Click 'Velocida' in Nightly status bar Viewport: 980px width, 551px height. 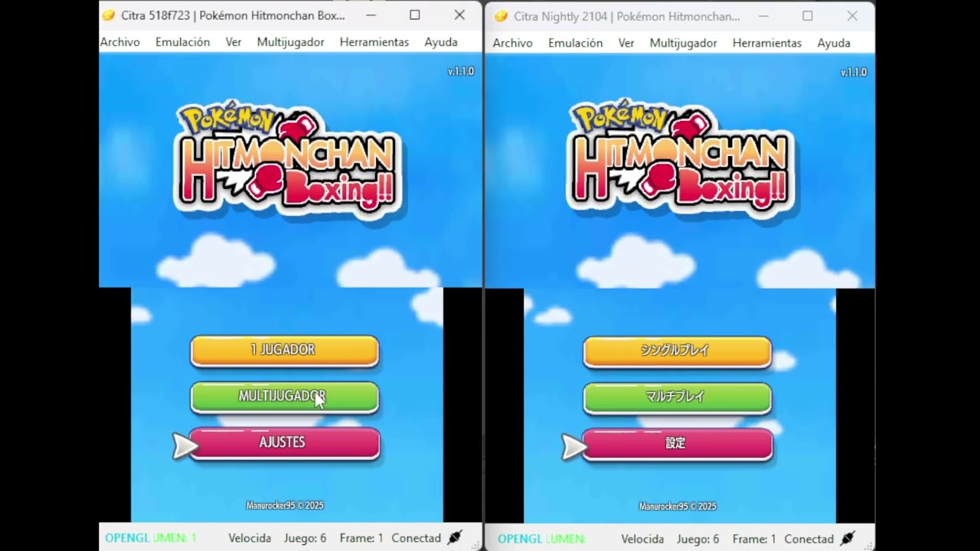pyautogui.click(x=642, y=539)
